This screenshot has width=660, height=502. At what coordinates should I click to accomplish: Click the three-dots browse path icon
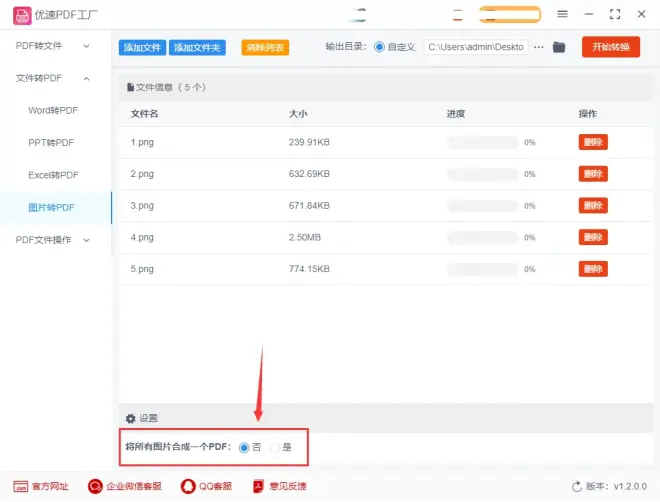pyautogui.click(x=539, y=47)
